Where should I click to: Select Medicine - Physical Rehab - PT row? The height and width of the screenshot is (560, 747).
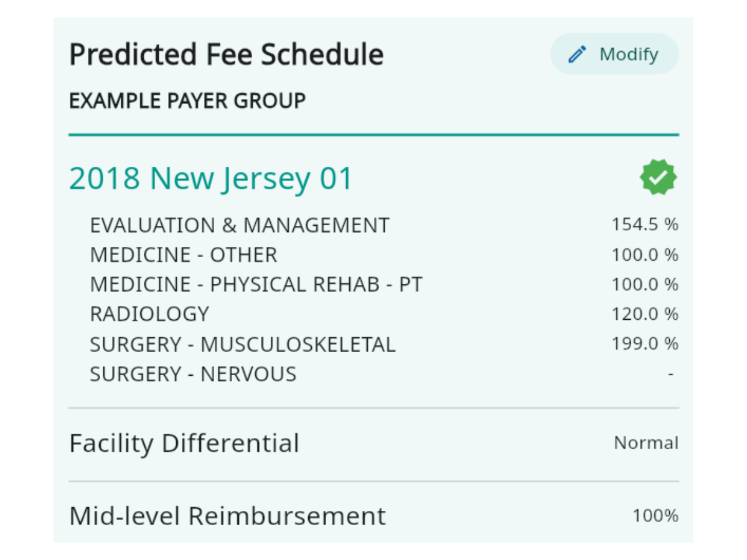(374, 284)
